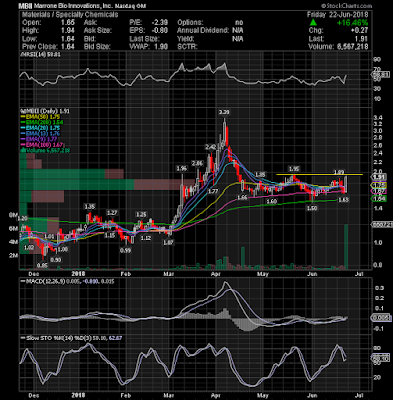Click the MBII (Daily) price legend label

coord(45,111)
